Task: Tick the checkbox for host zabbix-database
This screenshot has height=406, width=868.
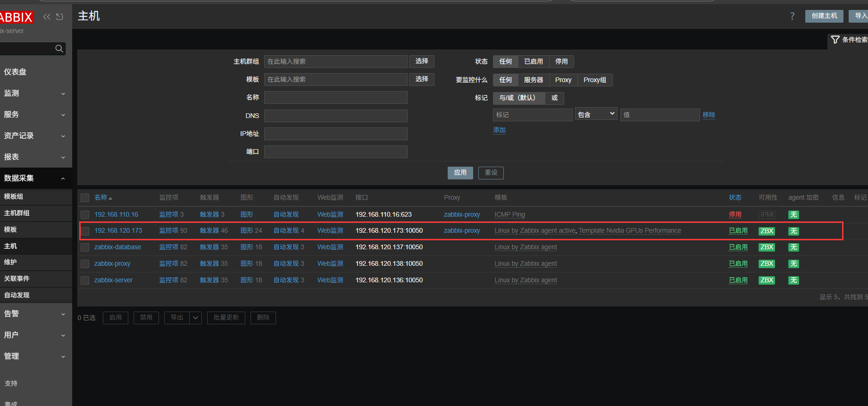Action: click(x=85, y=247)
